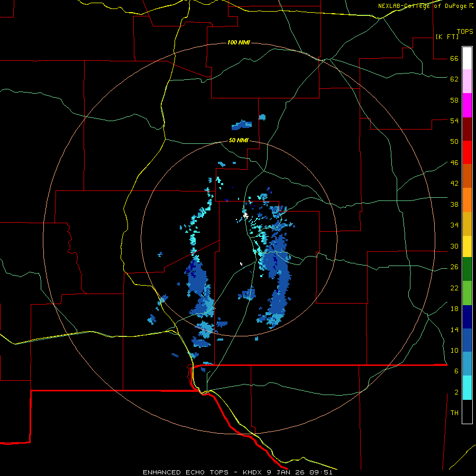Click the "[K FT]" units label
The image size is (476, 476).
(447, 36)
